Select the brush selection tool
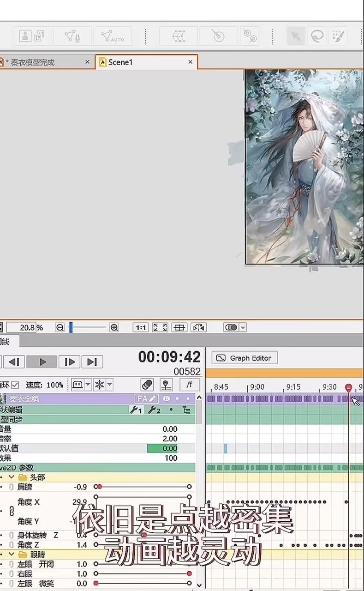The width and height of the screenshot is (364, 591). point(338,36)
